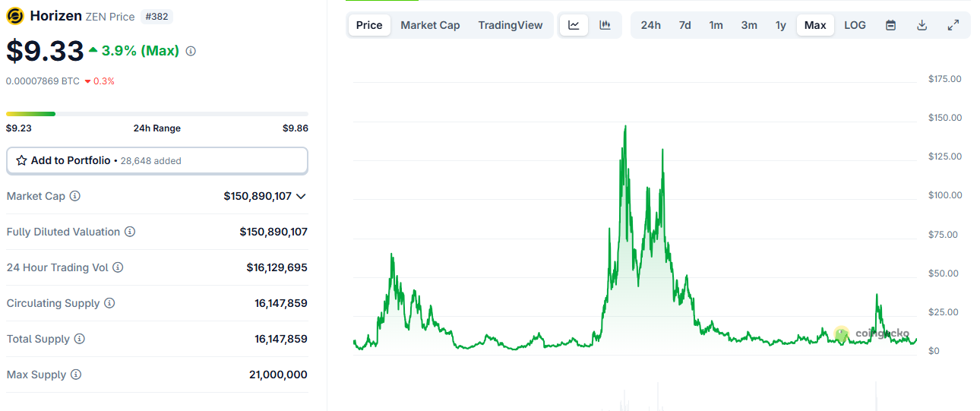
Task: Open the calendar date range picker
Action: click(891, 25)
